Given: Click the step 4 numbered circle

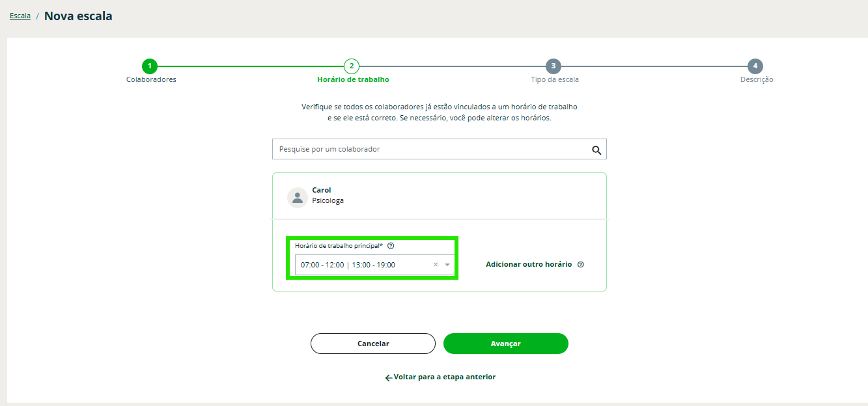Looking at the screenshot, I should click(x=755, y=66).
